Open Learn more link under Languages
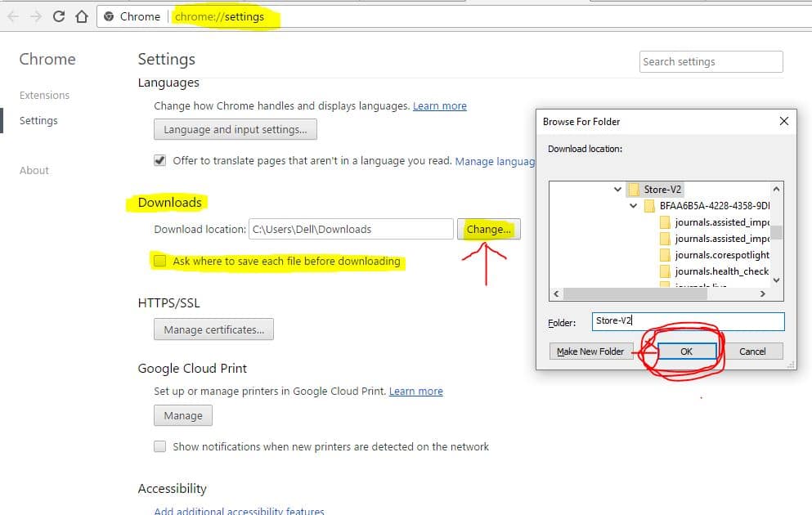The height and width of the screenshot is (515, 812). [440, 106]
